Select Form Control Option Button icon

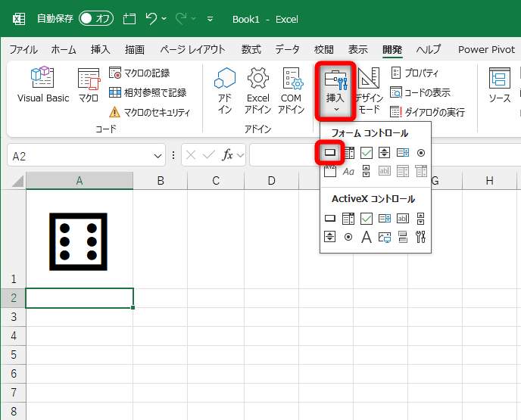pos(421,153)
